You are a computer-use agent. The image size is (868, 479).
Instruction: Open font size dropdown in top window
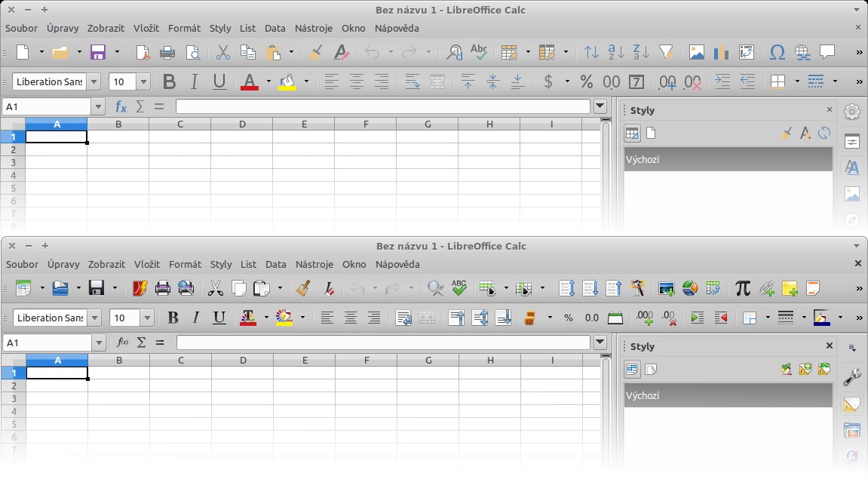click(143, 82)
